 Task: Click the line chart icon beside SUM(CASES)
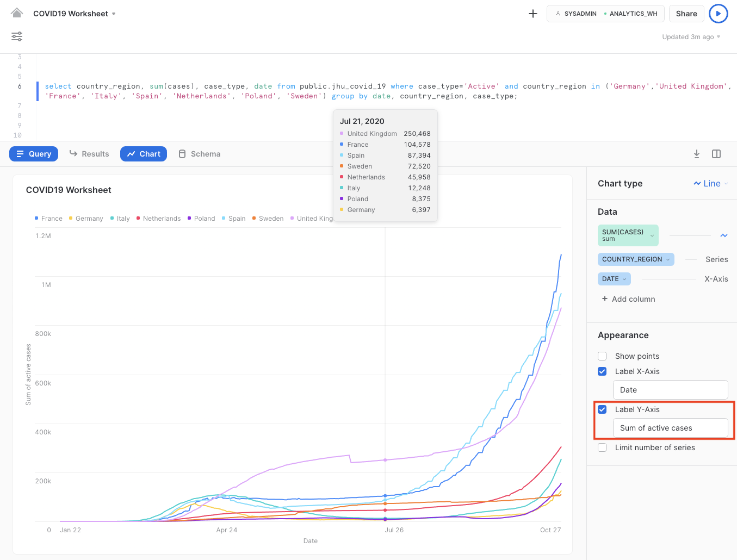[x=724, y=235]
